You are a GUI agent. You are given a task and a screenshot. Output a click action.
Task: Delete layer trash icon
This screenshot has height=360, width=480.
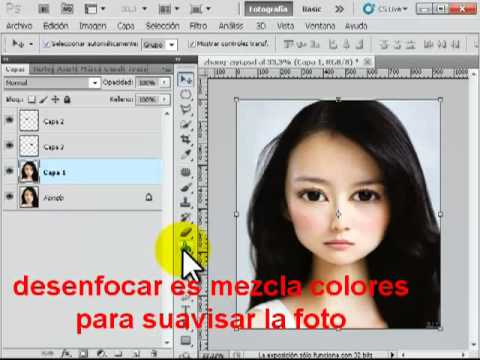[154, 353]
